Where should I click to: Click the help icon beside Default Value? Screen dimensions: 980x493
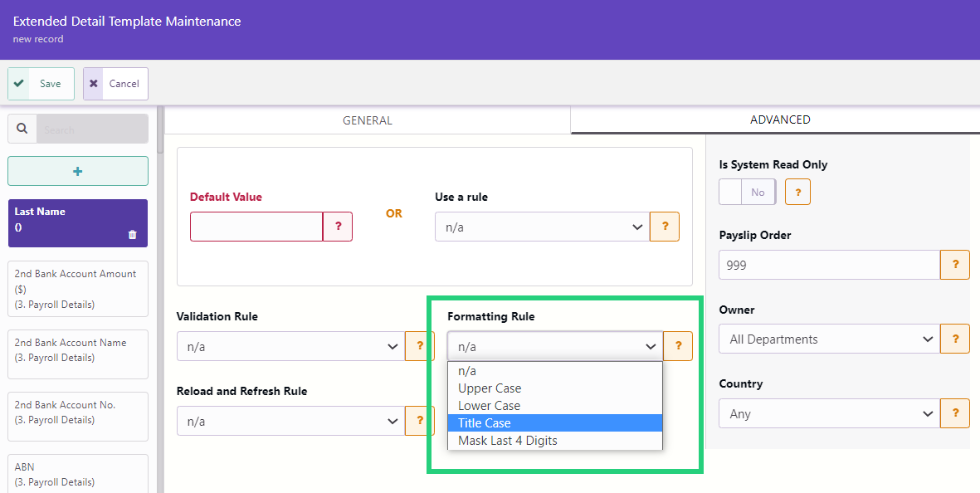(338, 227)
